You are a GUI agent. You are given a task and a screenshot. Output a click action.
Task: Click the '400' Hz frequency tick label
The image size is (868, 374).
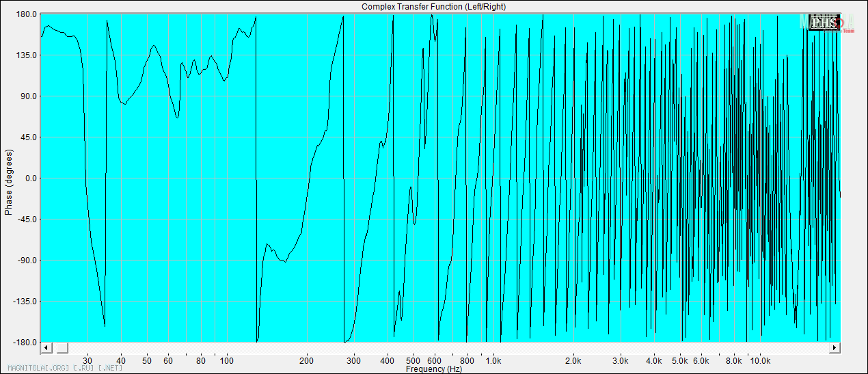[387, 360]
